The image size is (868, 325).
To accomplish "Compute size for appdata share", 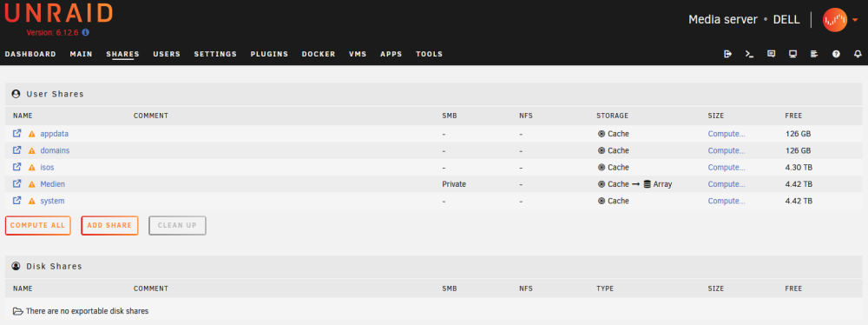I will (727, 134).
